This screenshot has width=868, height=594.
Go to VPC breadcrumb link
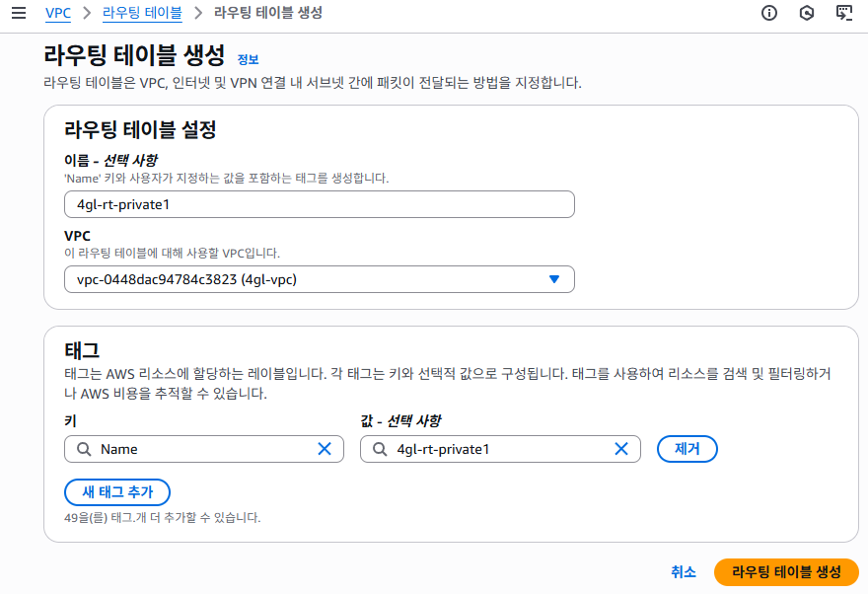tap(58, 13)
